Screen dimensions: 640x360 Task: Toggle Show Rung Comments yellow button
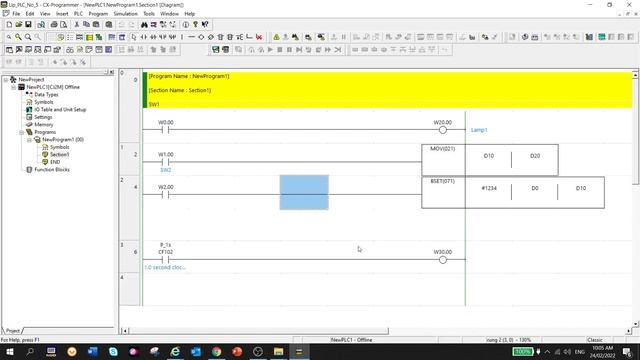(89, 37)
